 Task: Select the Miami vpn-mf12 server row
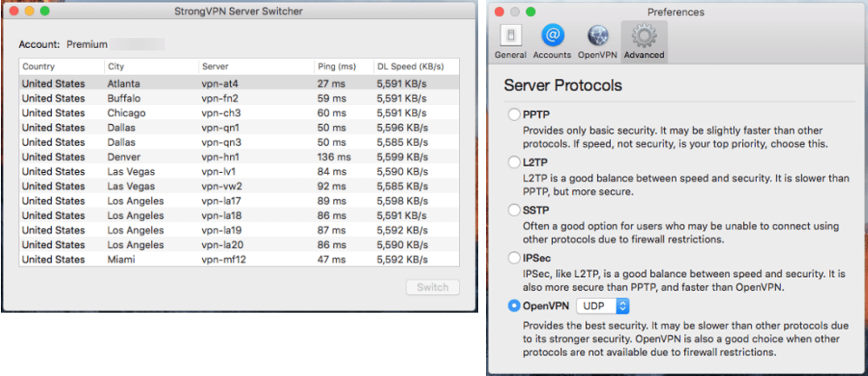pos(240,259)
